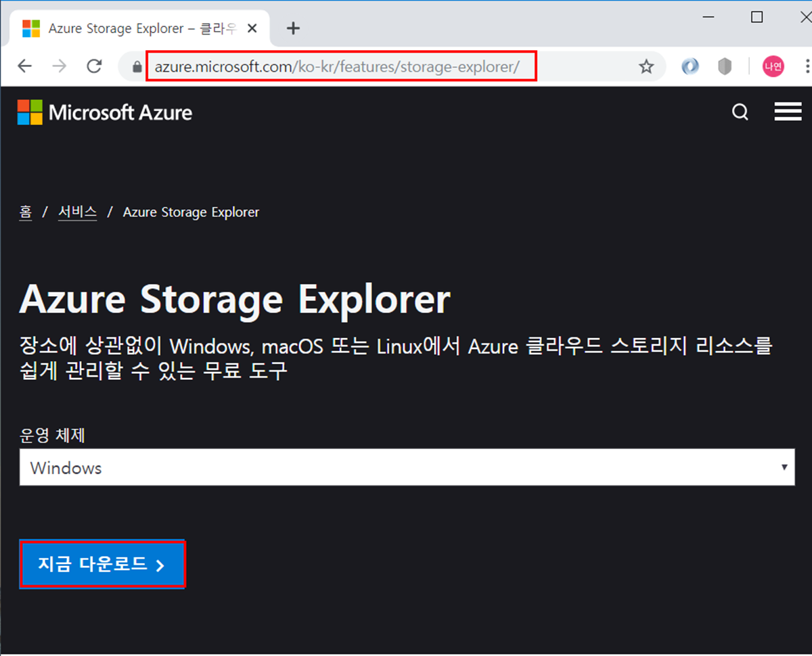This screenshot has width=812, height=656.
Task: Click the 홈 breadcrumb link
Action: pyautogui.click(x=26, y=212)
